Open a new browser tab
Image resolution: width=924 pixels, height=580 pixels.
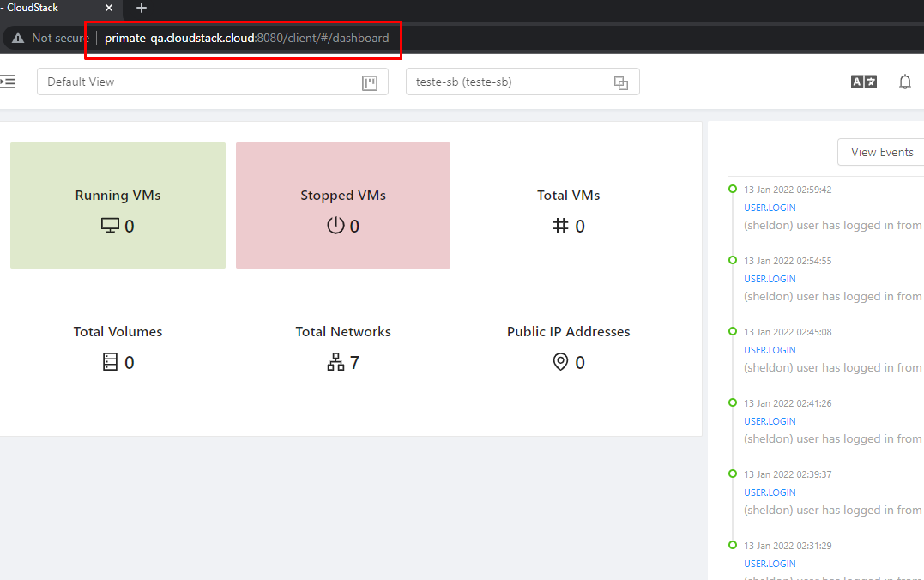141,9
